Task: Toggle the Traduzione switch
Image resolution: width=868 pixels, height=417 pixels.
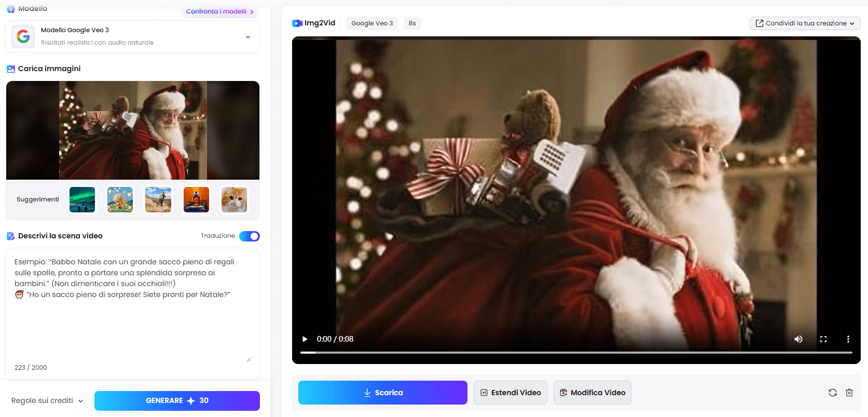Action: click(250, 236)
